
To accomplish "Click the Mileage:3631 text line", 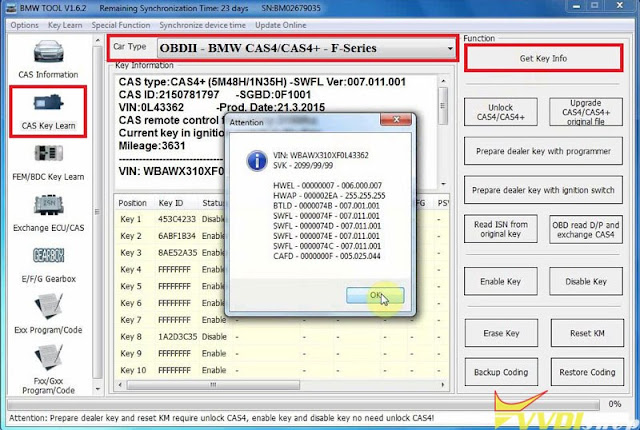I will pyautogui.click(x=152, y=146).
